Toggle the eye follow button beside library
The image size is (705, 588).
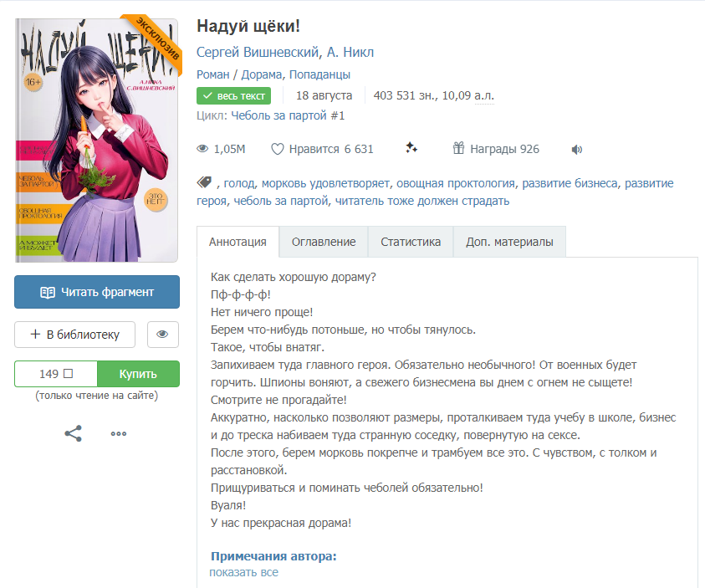pos(163,335)
